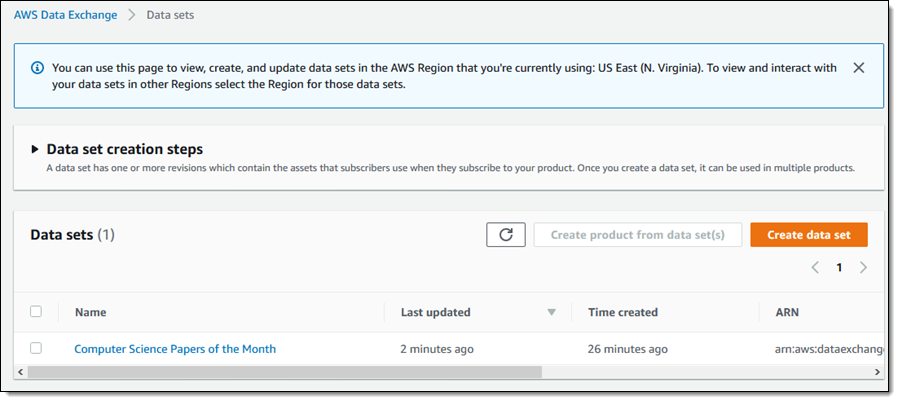Open the AWS Data Exchange breadcrumb link
Viewport: 899px width, 402px height.
(65, 16)
